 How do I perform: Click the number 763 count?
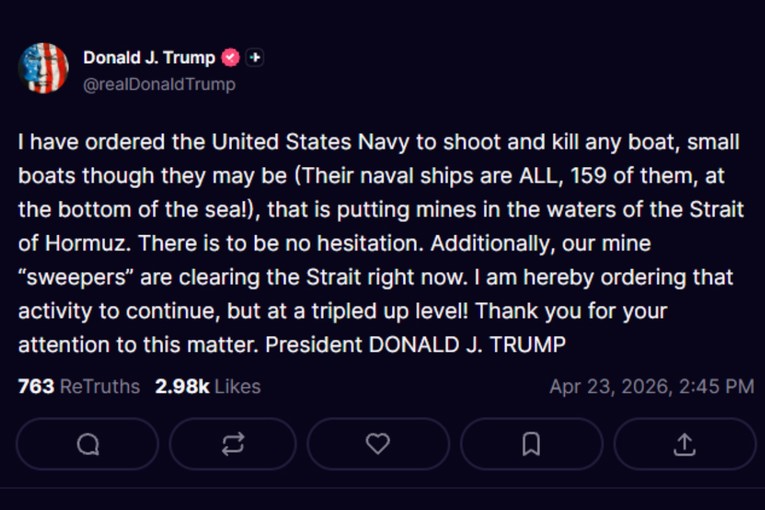pyautogui.click(x=36, y=386)
